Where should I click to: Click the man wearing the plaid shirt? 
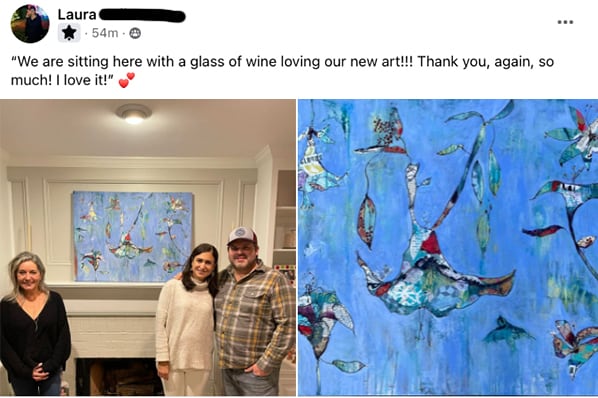[251, 311]
